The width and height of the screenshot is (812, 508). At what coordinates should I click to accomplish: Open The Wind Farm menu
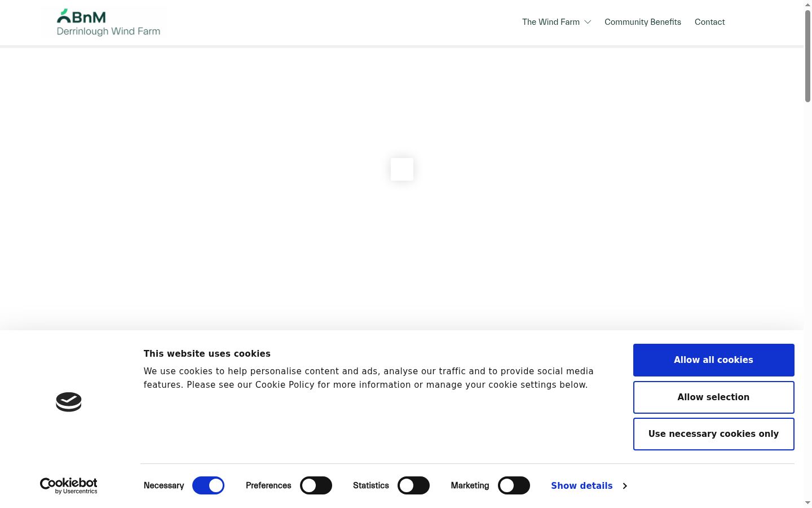(551, 22)
